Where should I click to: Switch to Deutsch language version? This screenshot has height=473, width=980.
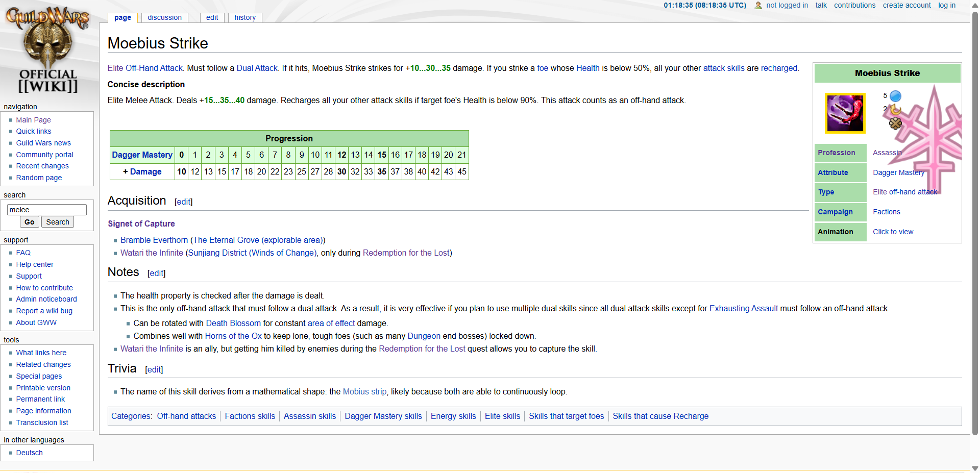(29, 453)
